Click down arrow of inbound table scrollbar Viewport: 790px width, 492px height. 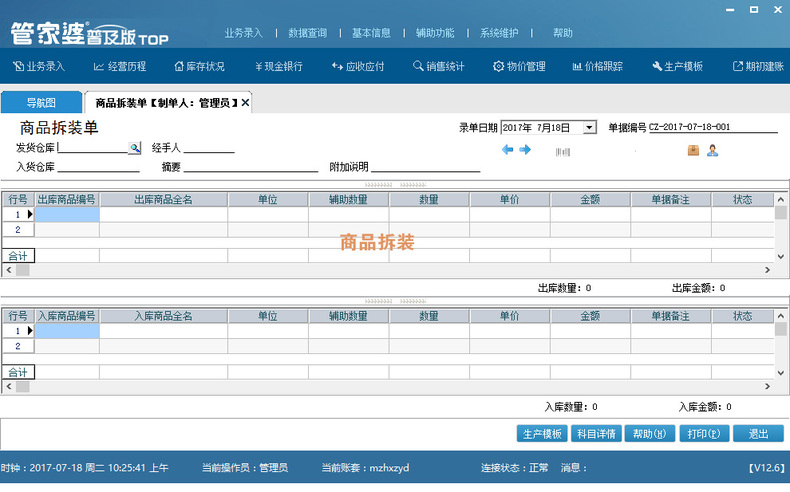(780, 373)
